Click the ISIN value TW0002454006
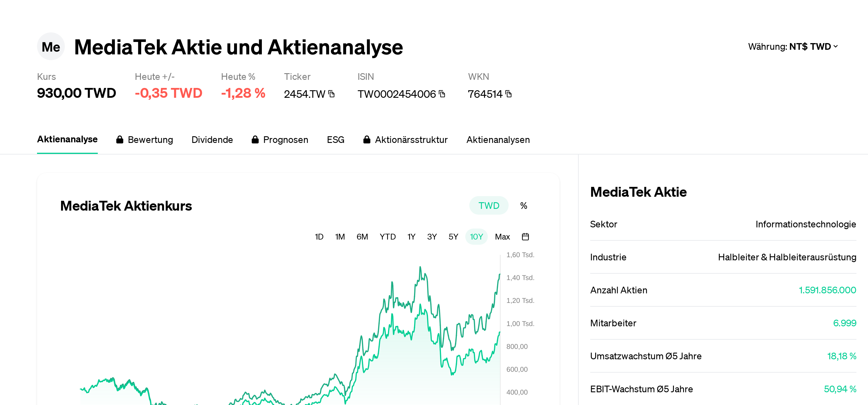 coord(397,94)
